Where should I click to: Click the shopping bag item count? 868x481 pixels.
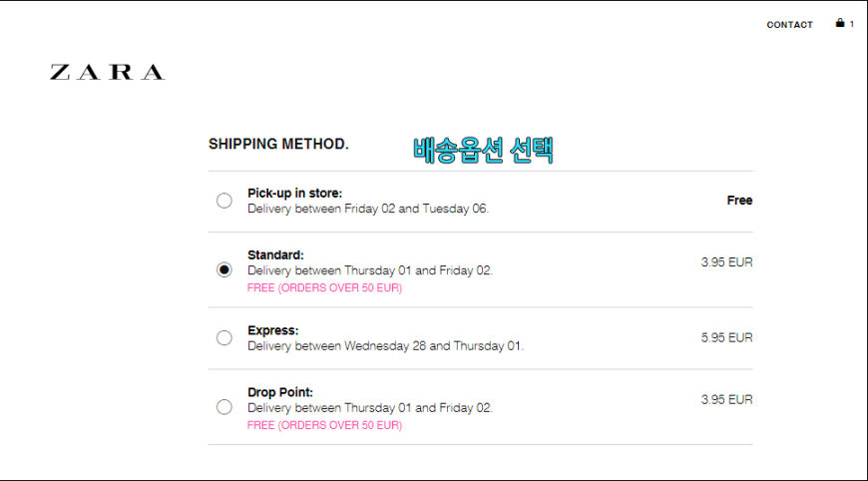pyautogui.click(x=852, y=24)
